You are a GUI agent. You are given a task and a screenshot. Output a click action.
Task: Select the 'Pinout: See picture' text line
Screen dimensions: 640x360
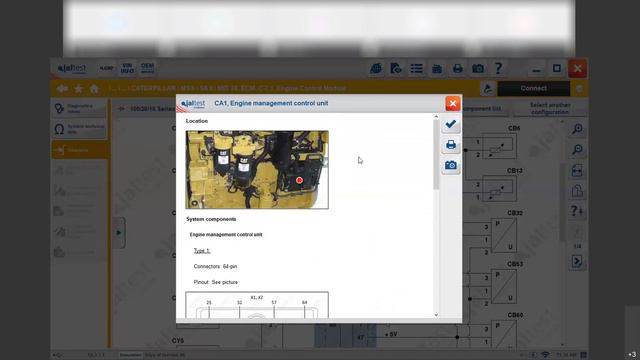pos(216,282)
